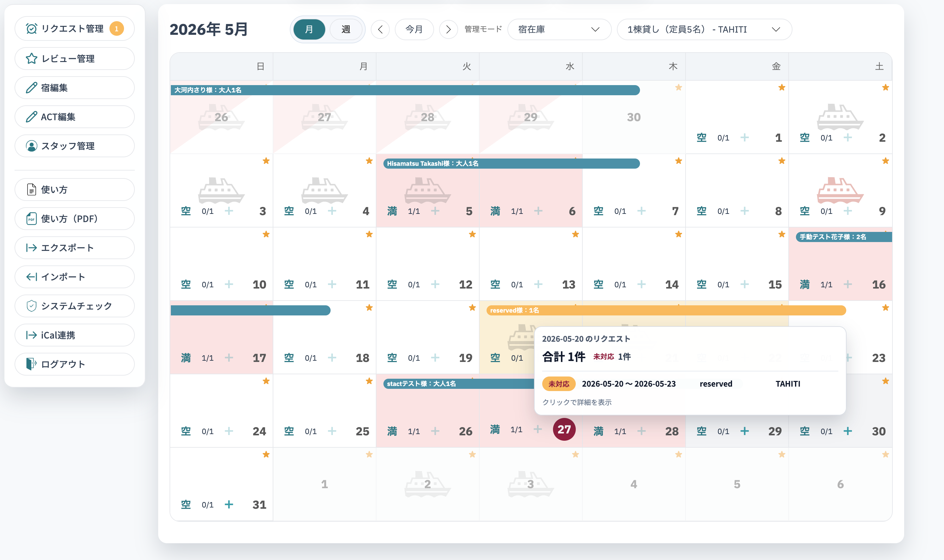Viewport: 944px width, 560px height.
Task: Click the star icon on May 24
Action: 266,381
